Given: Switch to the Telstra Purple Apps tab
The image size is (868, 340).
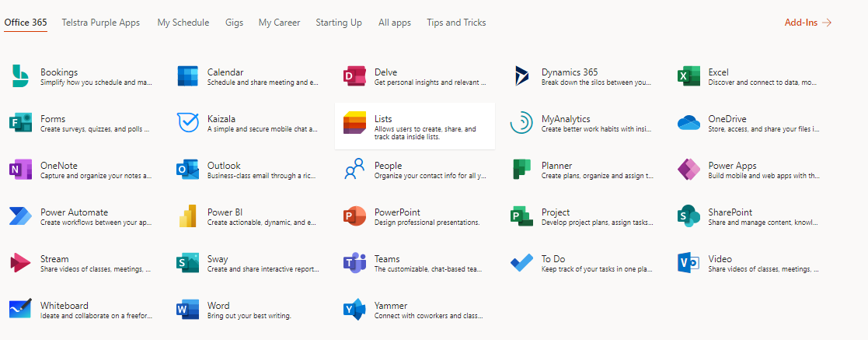Looking at the screenshot, I should click(101, 23).
